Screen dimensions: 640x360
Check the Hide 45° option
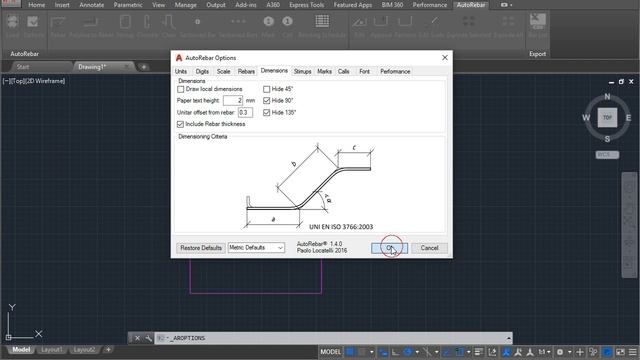[x=267, y=89]
